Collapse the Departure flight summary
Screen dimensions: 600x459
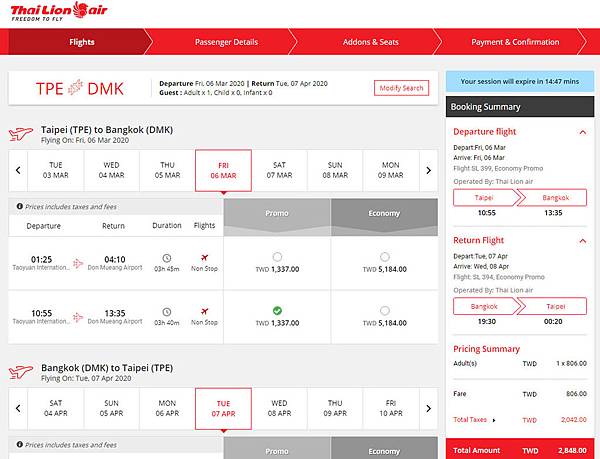582,132
